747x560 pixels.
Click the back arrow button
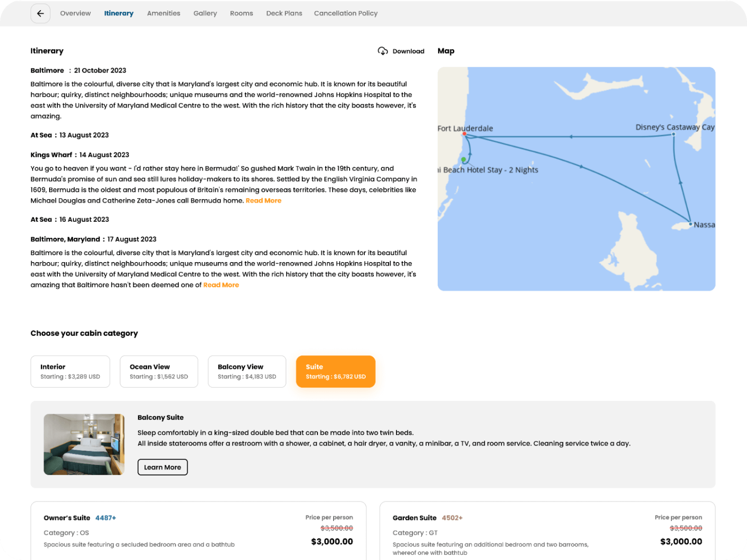point(40,13)
